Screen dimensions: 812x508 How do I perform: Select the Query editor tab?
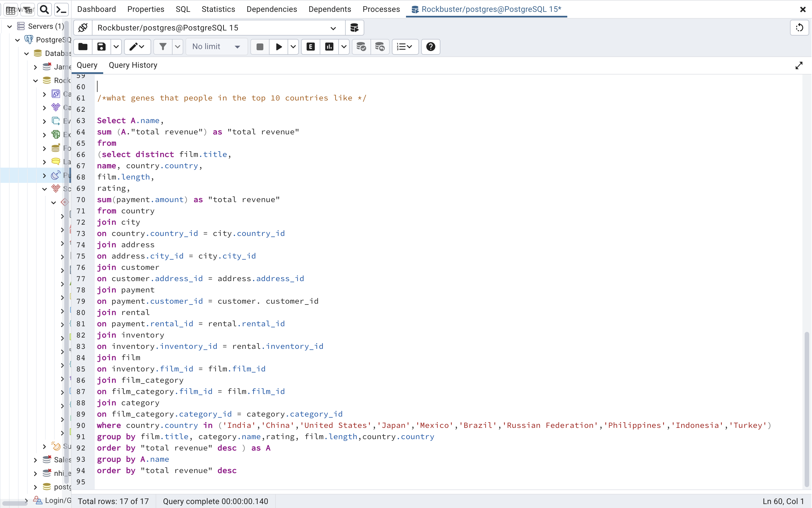click(x=87, y=65)
